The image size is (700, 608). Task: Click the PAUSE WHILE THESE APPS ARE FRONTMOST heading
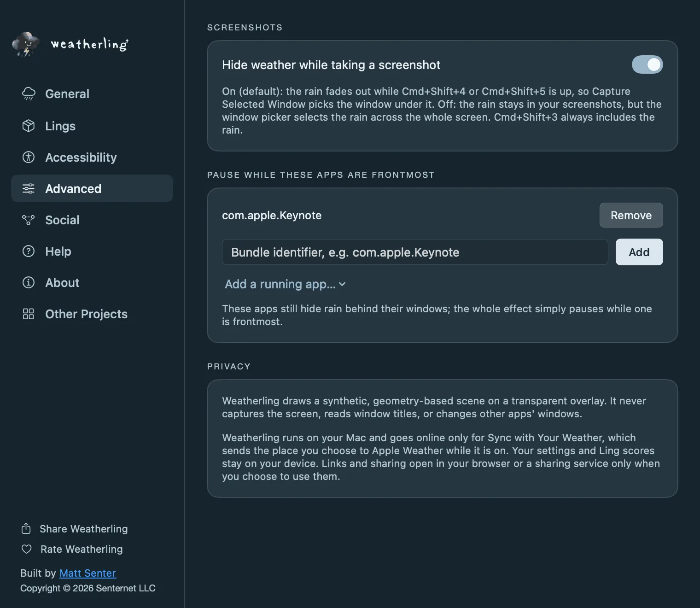[321, 175]
